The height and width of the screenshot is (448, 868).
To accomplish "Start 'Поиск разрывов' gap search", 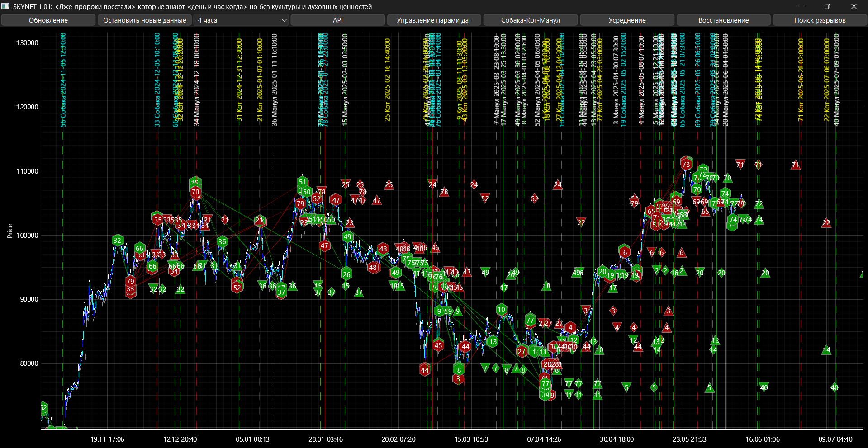I will [820, 20].
